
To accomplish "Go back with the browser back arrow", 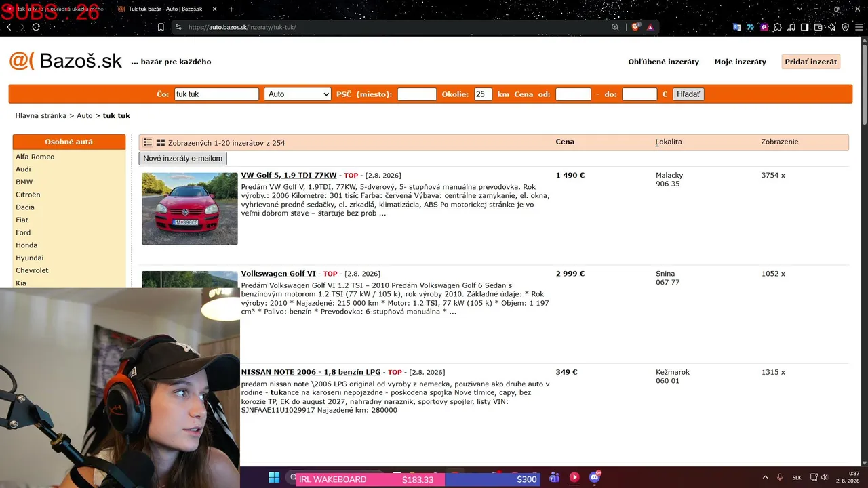I will click(9, 27).
